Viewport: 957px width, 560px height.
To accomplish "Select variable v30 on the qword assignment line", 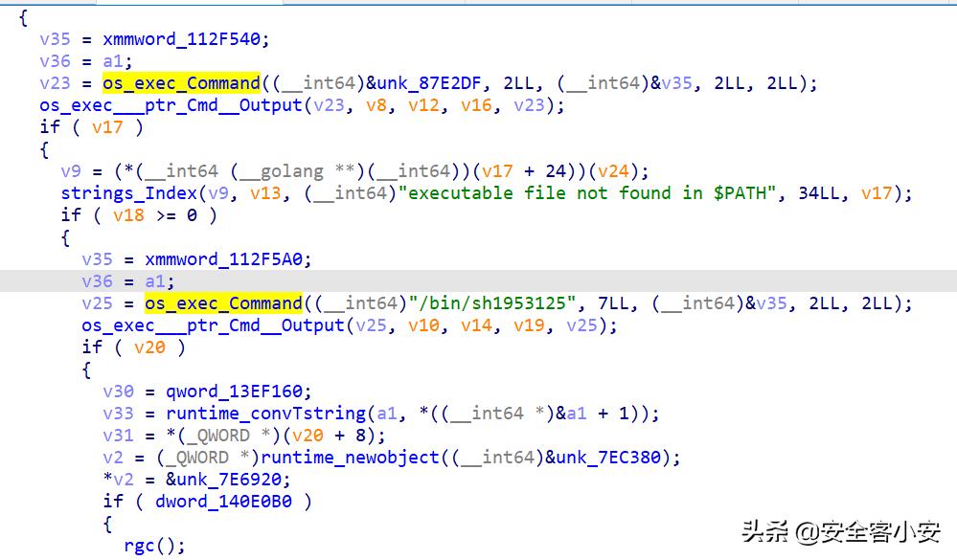I will [119, 391].
